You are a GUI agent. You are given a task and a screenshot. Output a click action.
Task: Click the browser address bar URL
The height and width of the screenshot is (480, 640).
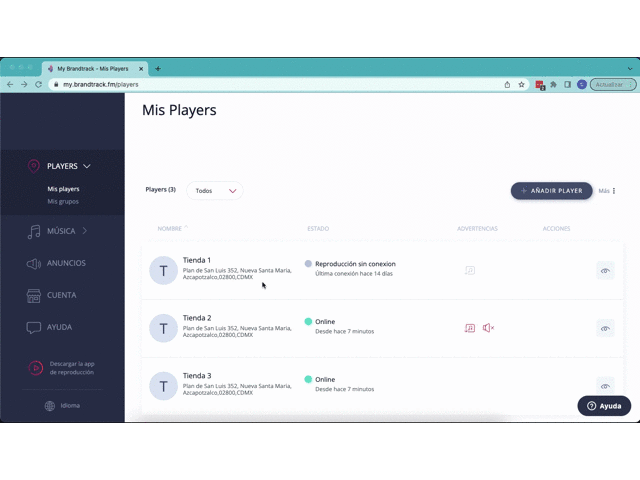click(x=100, y=85)
